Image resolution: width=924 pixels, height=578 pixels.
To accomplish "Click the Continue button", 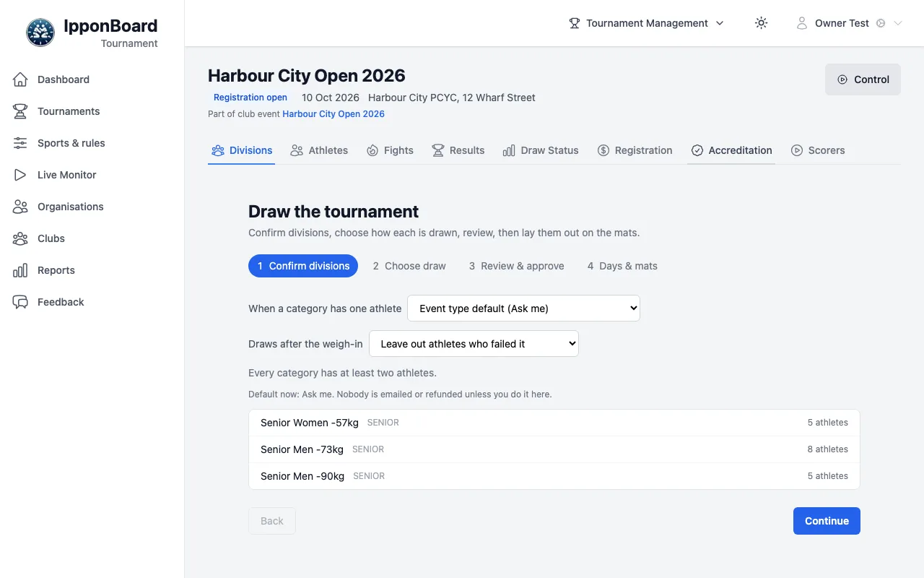I will [827, 521].
